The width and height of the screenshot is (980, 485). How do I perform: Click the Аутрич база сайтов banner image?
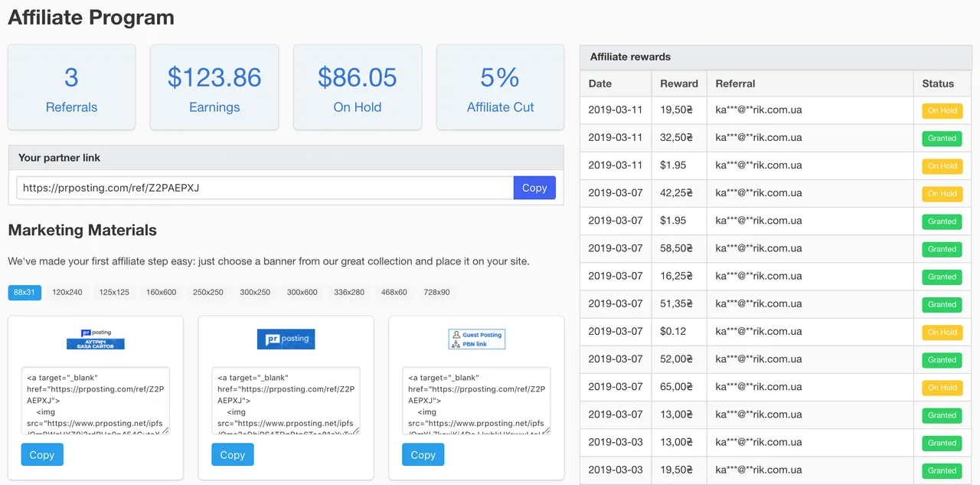tap(96, 339)
